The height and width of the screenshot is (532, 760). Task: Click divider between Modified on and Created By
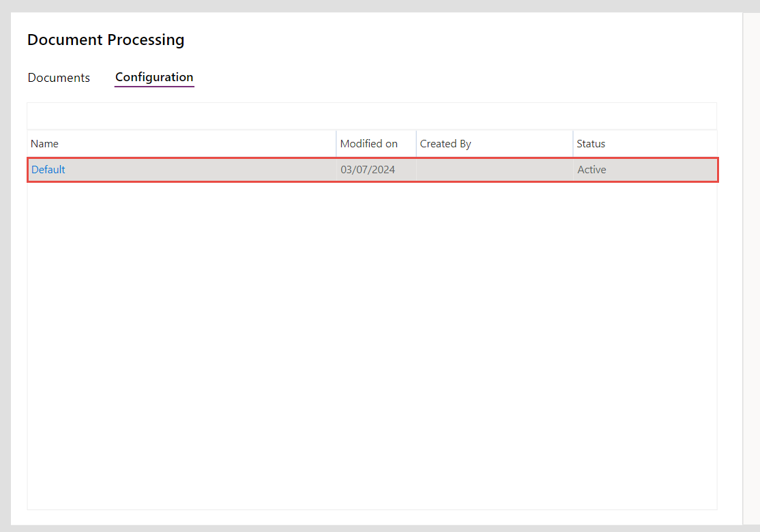tap(416, 144)
